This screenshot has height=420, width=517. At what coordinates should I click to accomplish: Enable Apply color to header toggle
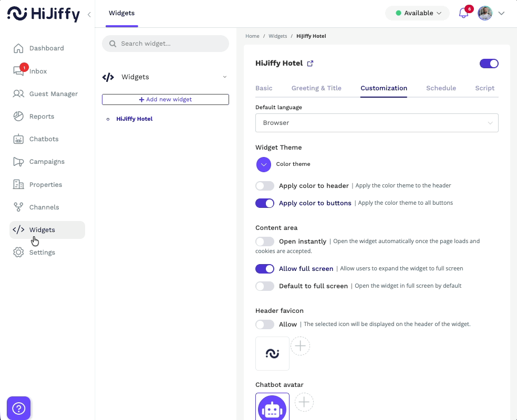[265, 186]
